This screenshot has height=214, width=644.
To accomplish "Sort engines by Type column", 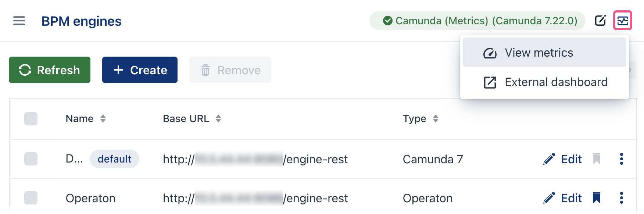I will coord(436,118).
